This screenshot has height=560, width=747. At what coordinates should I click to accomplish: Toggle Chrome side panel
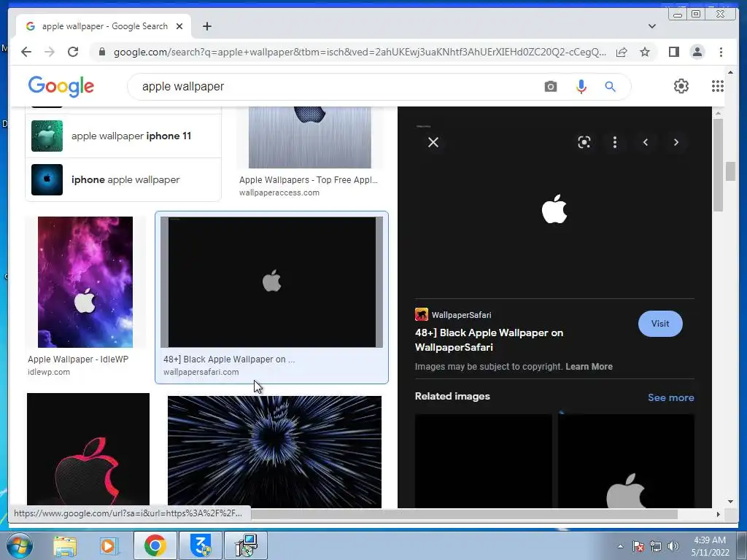(673, 52)
